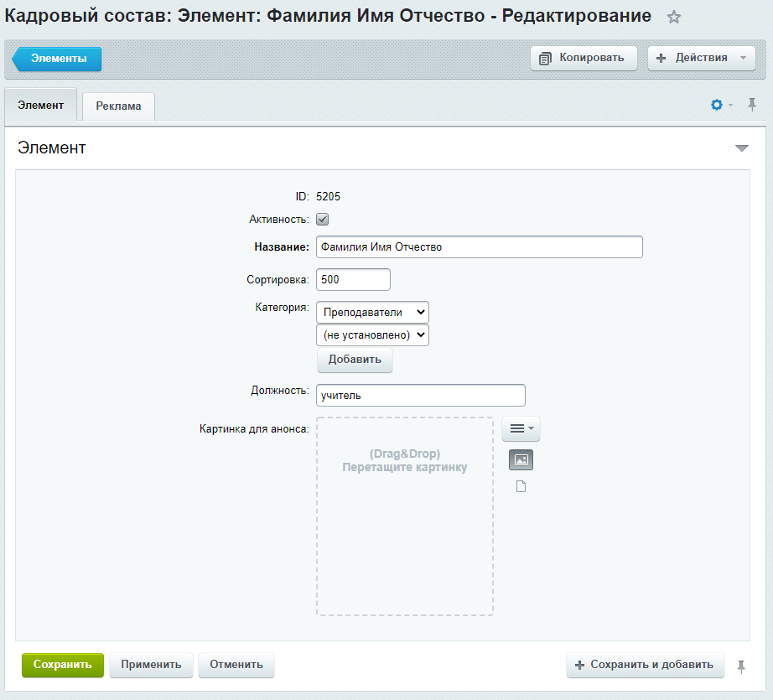Viewport: 773px width, 700px height.
Task: Collapse the Элемент section triangle
Action: coord(741,148)
